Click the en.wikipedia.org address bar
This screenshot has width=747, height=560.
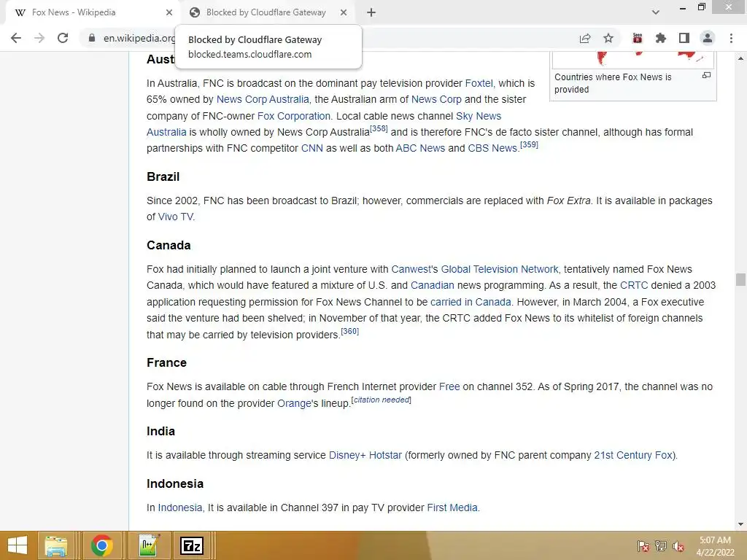pos(139,38)
